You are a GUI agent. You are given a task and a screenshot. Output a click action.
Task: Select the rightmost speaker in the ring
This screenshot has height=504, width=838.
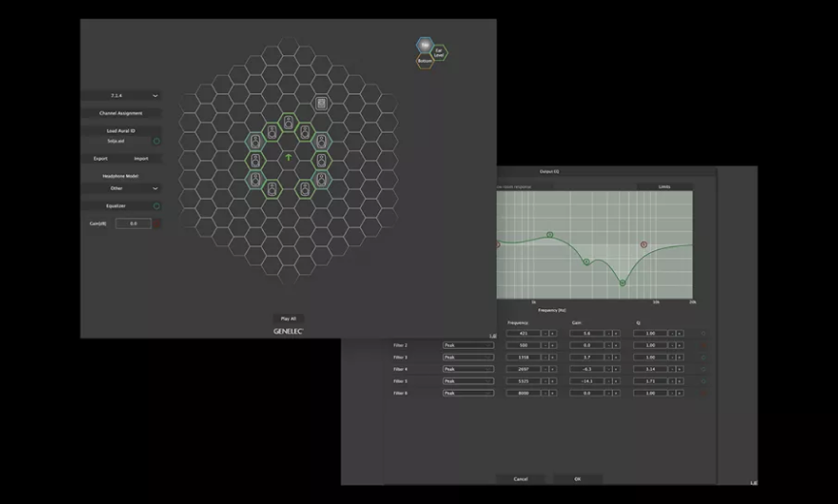321,160
